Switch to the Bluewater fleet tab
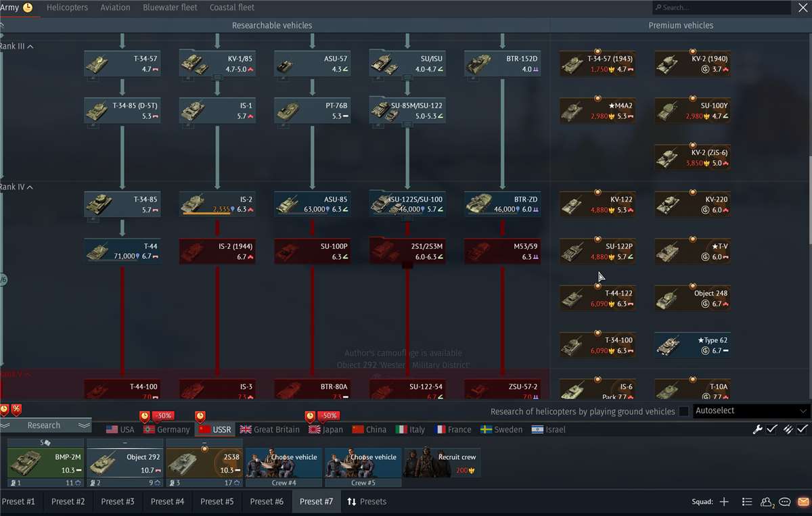The image size is (812, 516). (170, 7)
